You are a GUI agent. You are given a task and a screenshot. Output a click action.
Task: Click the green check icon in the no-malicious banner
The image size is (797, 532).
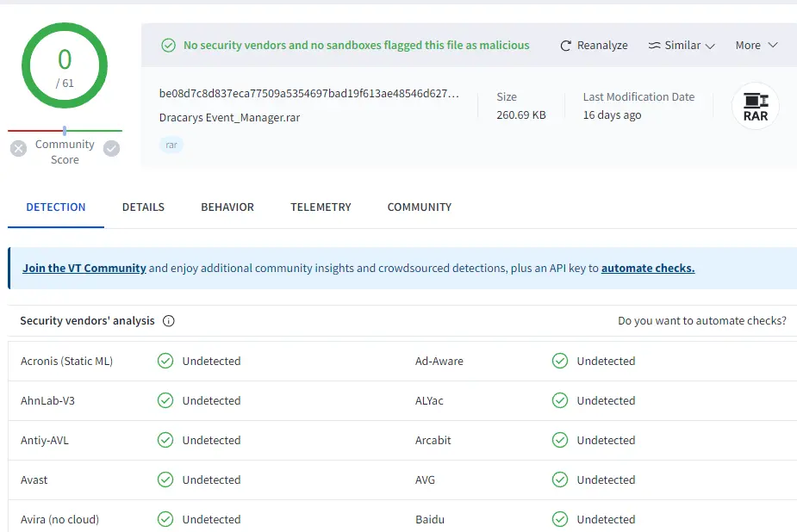[x=168, y=46]
